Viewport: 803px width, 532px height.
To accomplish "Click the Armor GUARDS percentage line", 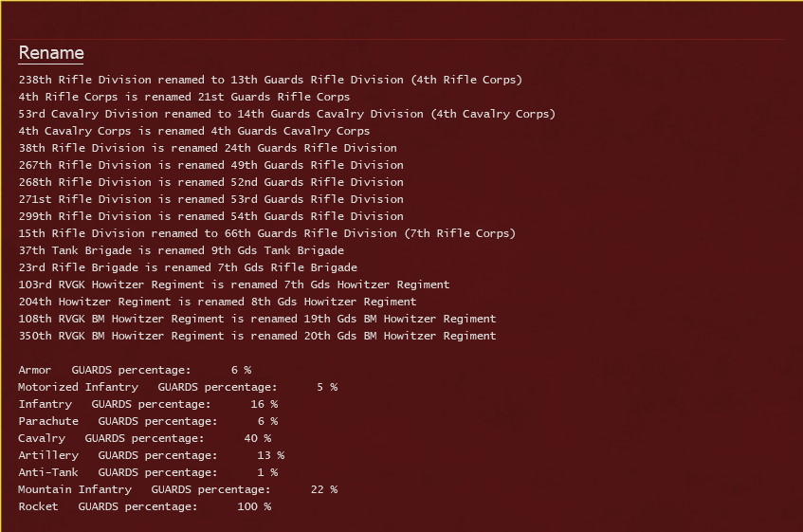I will tap(135, 370).
